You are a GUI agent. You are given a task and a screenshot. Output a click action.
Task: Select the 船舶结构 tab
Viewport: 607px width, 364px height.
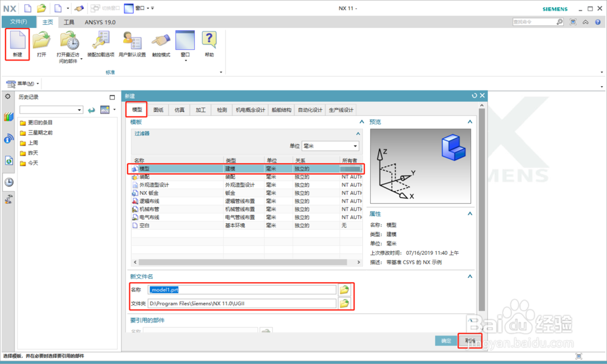click(281, 110)
